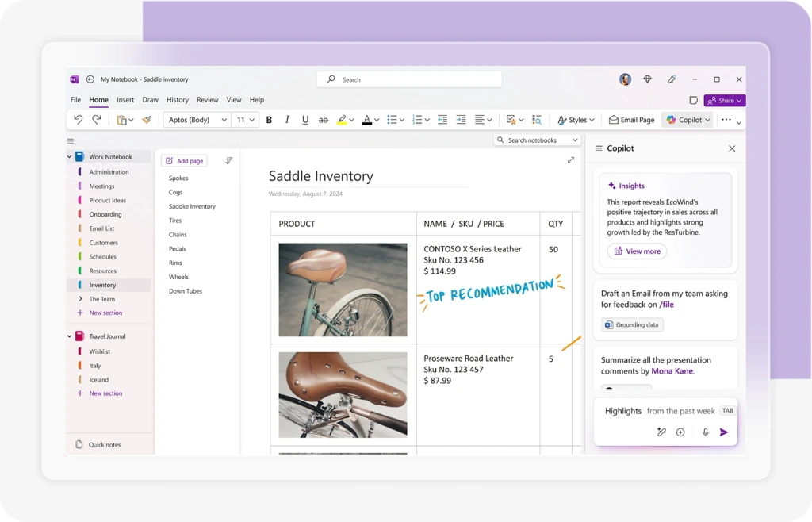Click the Email Page button

pyautogui.click(x=632, y=120)
